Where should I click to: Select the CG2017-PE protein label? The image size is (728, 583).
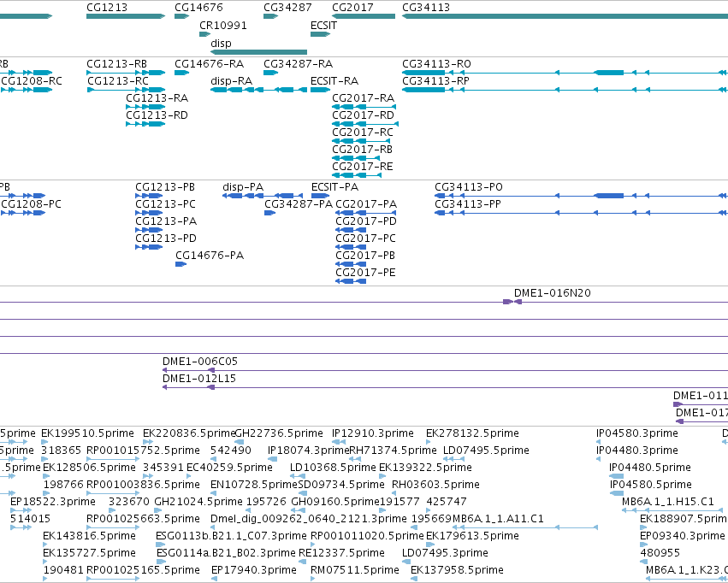(x=366, y=273)
